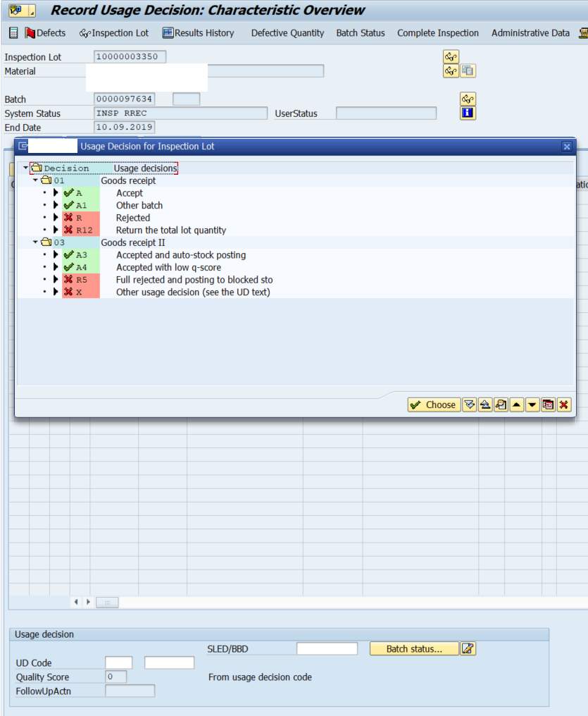The width and height of the screenshot is (588, 716).
Task: Click the glasses icon next to Inspection Lot
Action: [x=451, y=56]
